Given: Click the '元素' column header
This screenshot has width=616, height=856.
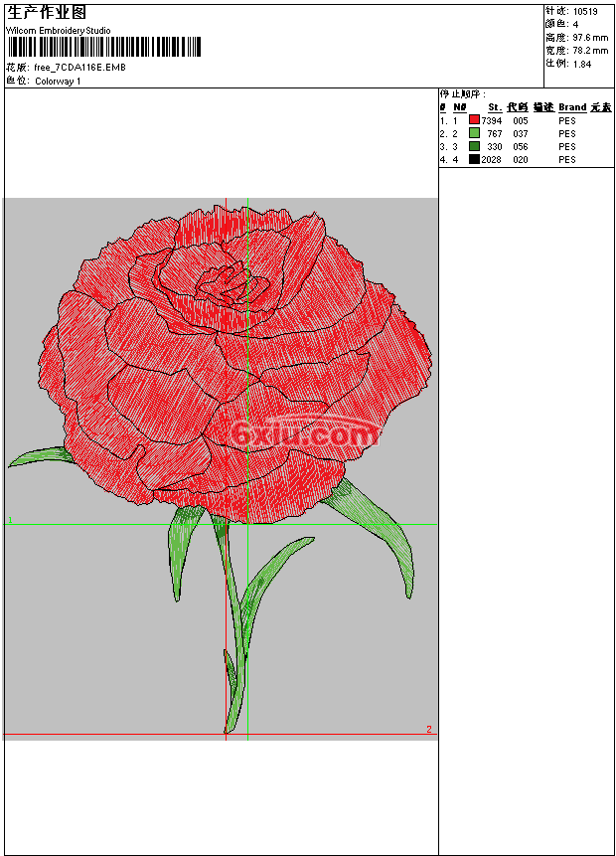Looking at the screenshot, I should pyautogui.click(x=601, y=107).
